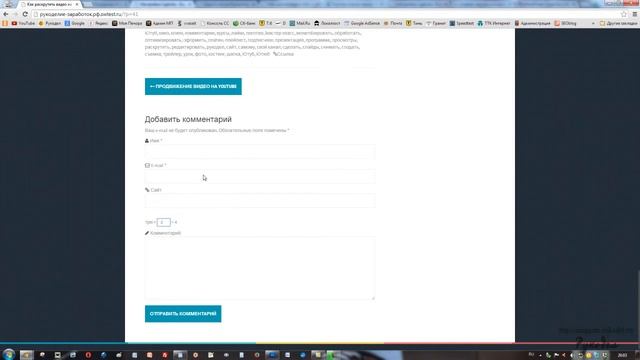The height and width of the screenshot is (360, 640).
Task: Close the current browser tab
Action: (x=77, y=4)
